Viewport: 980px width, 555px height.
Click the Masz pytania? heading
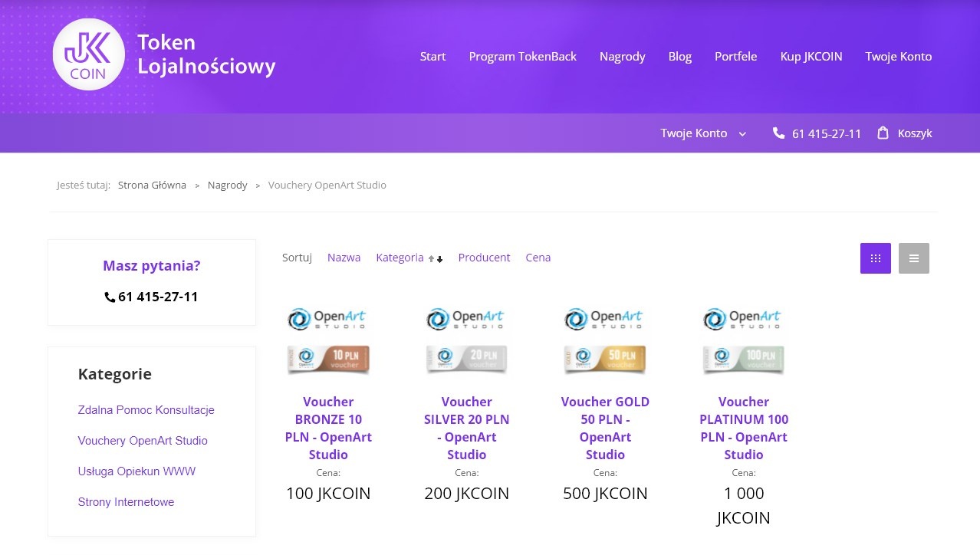(152, 266)
